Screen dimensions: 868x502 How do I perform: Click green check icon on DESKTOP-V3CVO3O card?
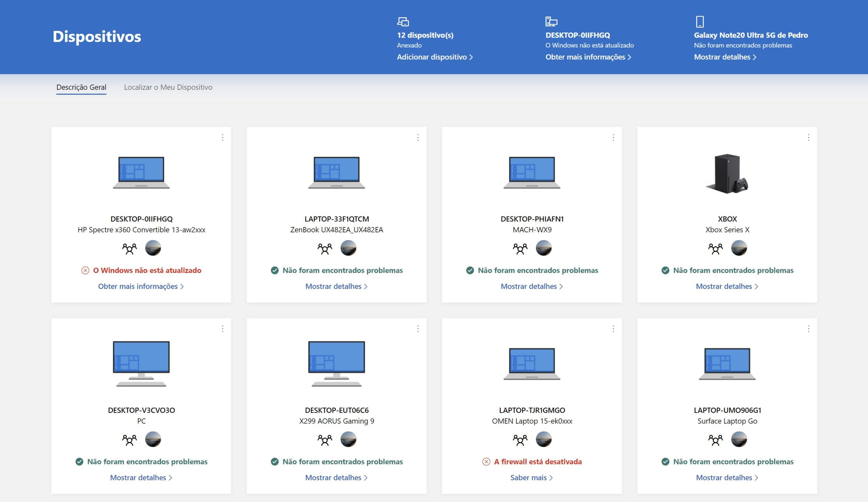click(x=79, y=462)
